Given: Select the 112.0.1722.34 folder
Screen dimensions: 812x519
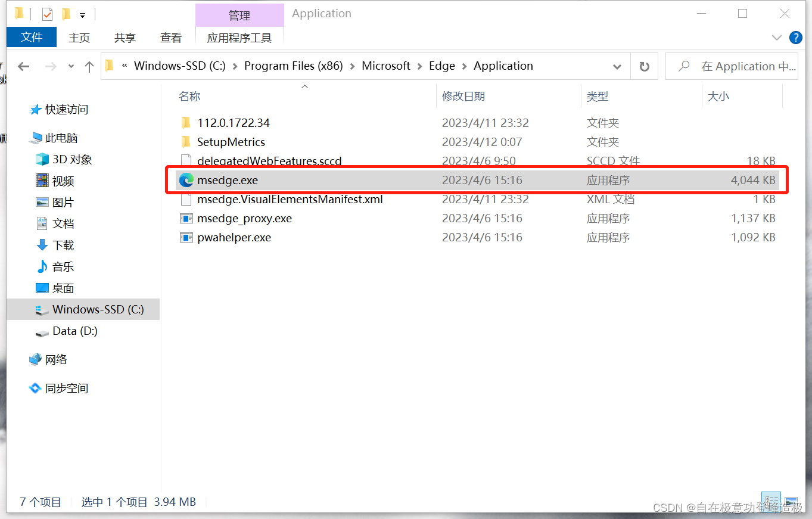Looking at the screenshot, I should 234,123.
